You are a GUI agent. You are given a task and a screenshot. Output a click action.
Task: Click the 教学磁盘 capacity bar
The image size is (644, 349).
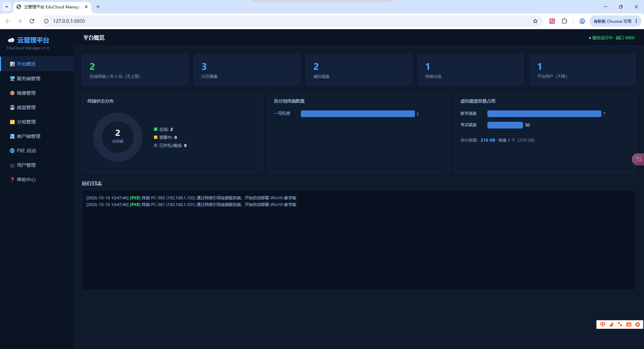click(x=544, y=114)
